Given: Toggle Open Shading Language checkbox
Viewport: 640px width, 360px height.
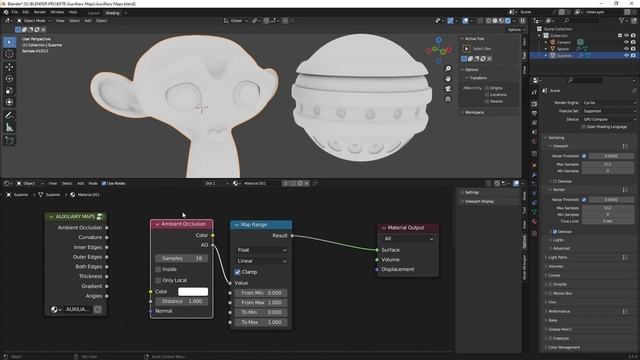Looking at the screenshot, I should pos(584,127).
